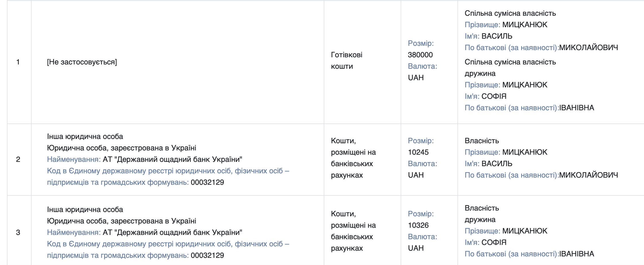644x265 pixels.
Task: Select the amount 380000
Action: (x=420, y=55)
